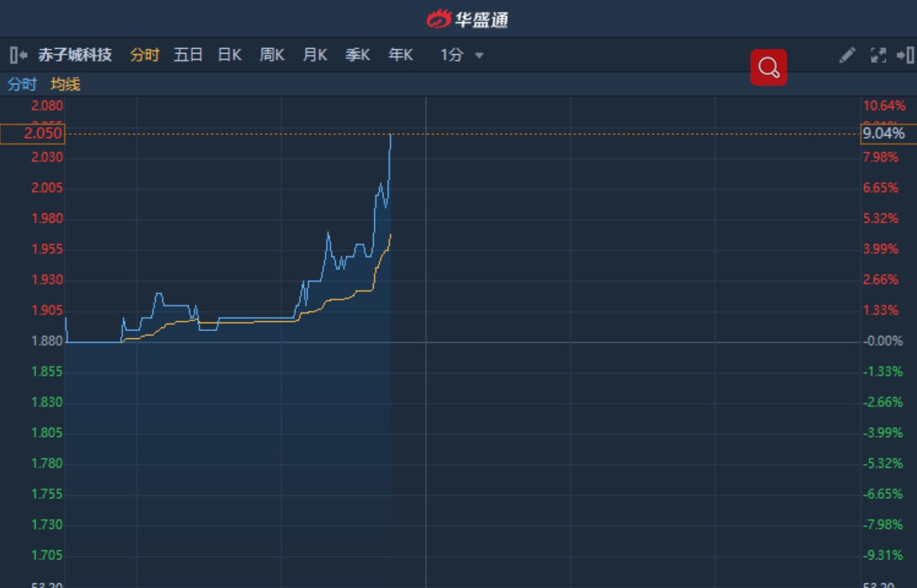The image size is (917, 588).
Task: Show the 季K chart view
Action: pos(358,55)
